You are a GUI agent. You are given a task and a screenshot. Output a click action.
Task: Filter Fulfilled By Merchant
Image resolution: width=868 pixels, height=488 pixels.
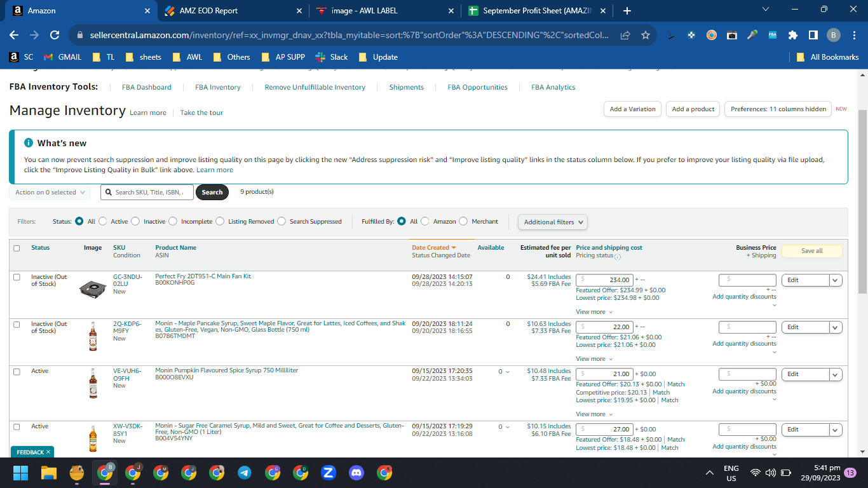463,221
